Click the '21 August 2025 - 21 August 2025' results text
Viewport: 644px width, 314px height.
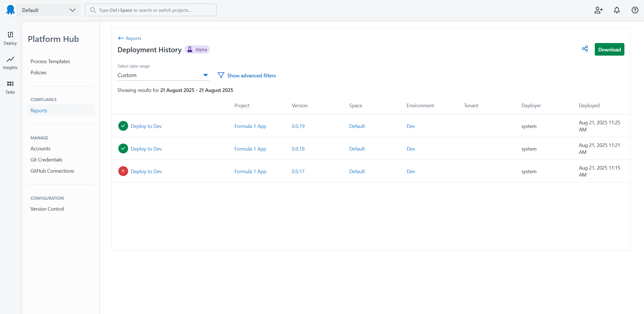pos(196,90)
